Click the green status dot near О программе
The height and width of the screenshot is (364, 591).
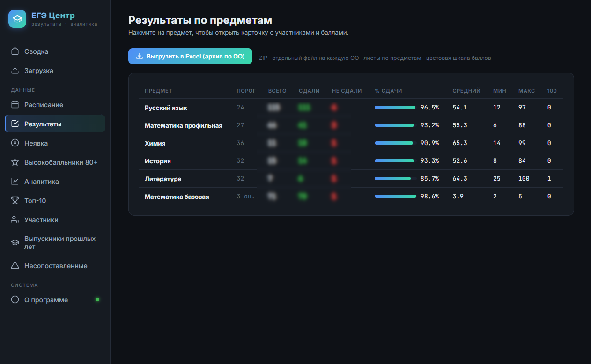[x=97, y=299]
